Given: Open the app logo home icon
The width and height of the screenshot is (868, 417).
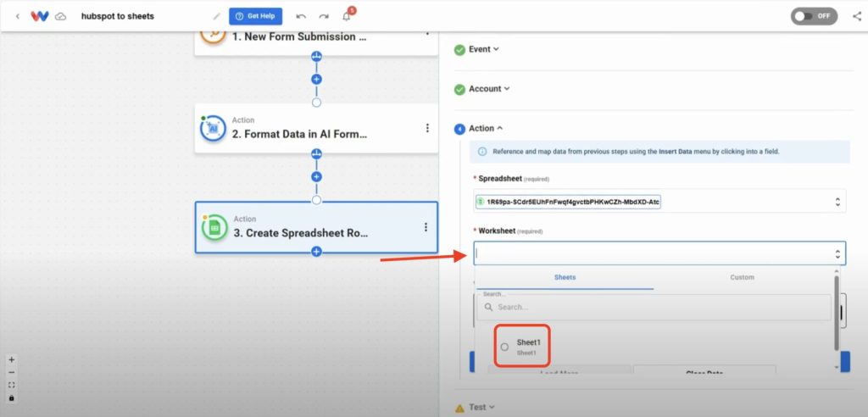Looking at the screenshot, I should pyautogui.click(x=40, y=16).
